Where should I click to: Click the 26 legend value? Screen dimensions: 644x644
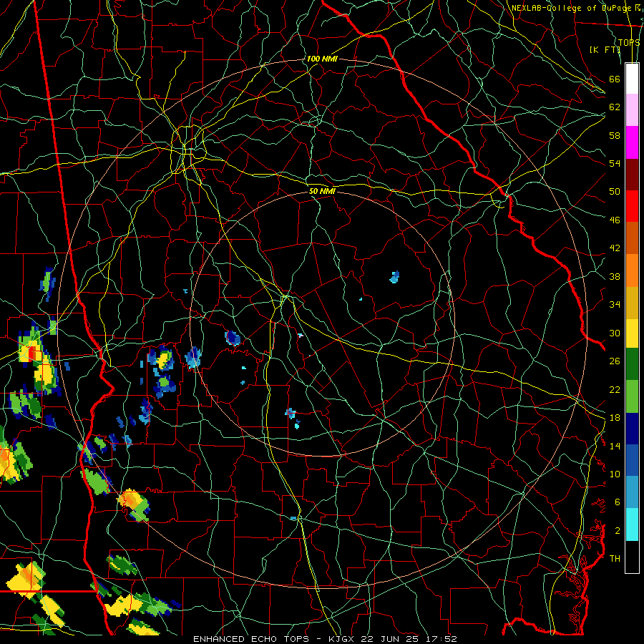[615, 361]
